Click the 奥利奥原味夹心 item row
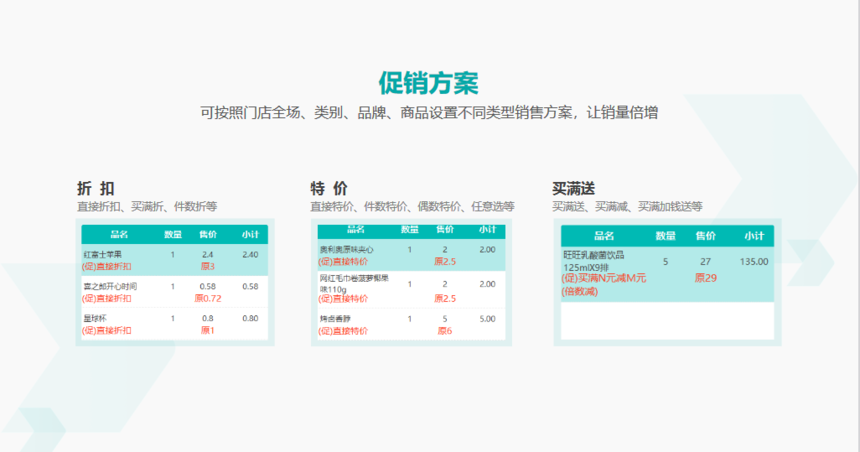Viewport: 860px width, 452px height. coord(411,255)
